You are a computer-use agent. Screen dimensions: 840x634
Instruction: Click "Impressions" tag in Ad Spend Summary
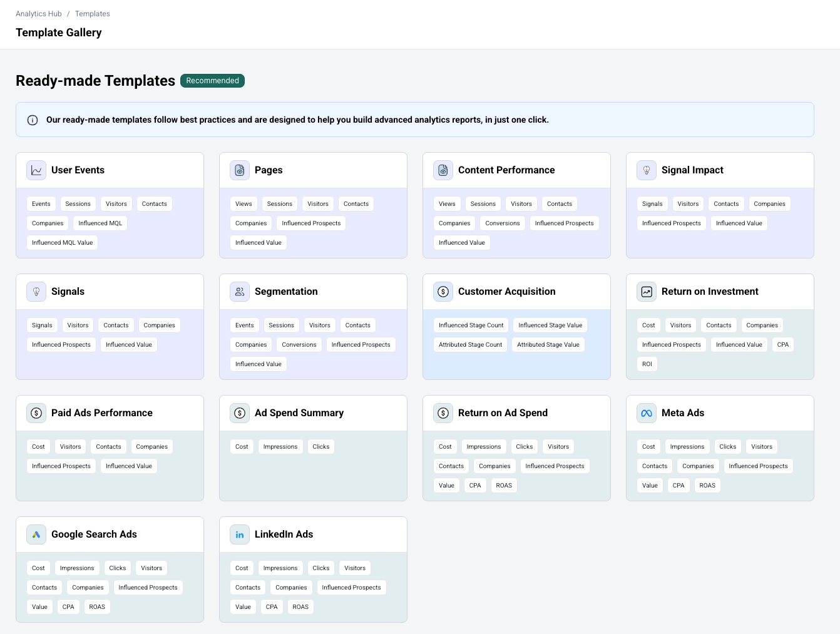tap(280, 447)
